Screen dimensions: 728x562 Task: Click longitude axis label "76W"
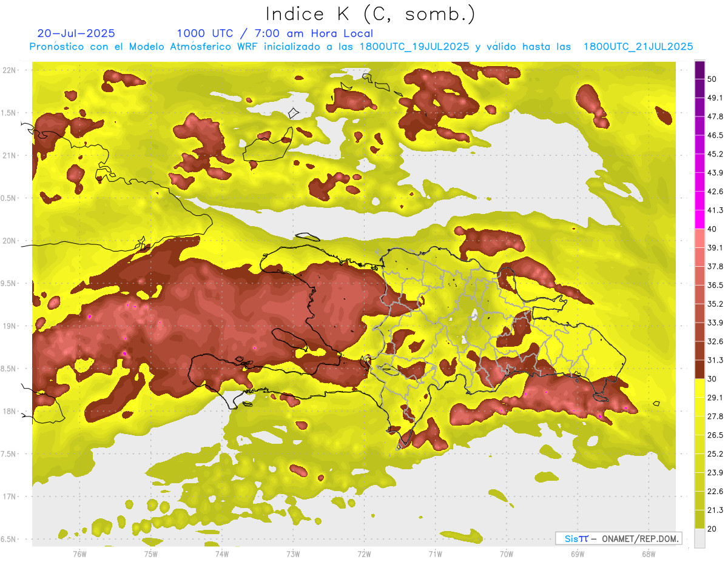point(79,554)
